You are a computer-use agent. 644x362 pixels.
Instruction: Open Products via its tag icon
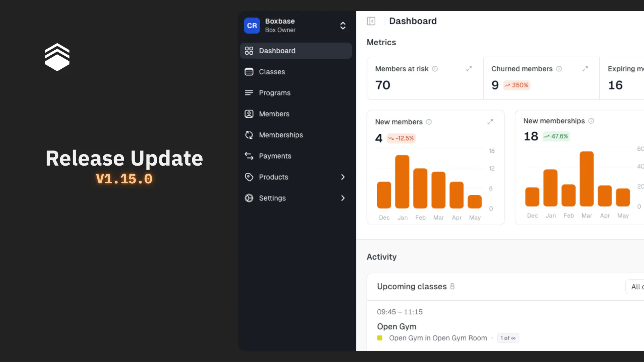[x=249, y=177]
